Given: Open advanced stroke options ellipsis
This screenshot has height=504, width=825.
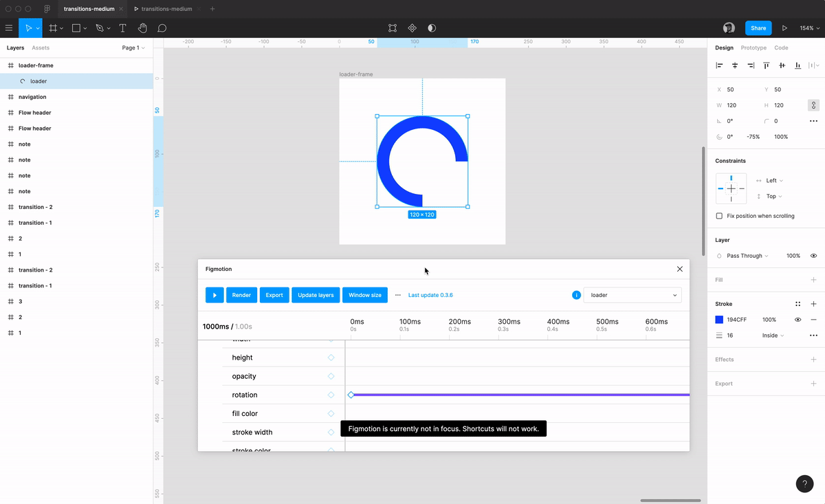Looking at the screenshot, I should (813, 336).
